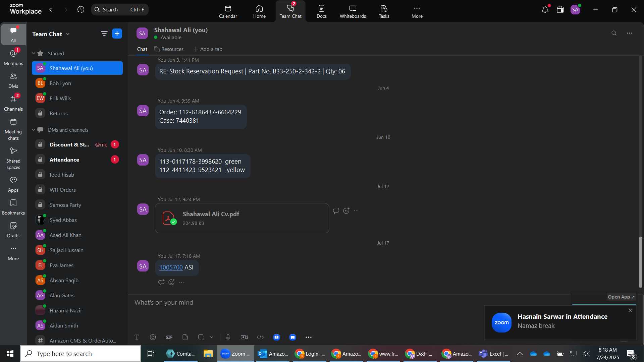
Task: Click the Open App button
Action: click(x=621, y=297)
